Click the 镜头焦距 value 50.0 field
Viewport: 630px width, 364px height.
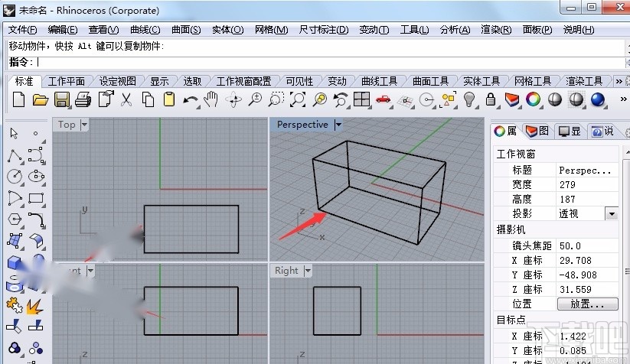coord(587,245)
